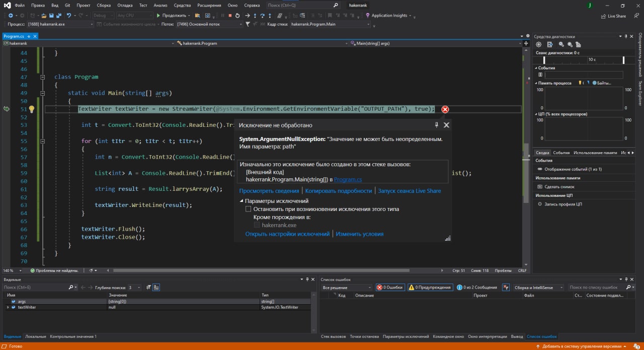
Task: Click the red Stop Debugging square icon
Action: (230, 16)
